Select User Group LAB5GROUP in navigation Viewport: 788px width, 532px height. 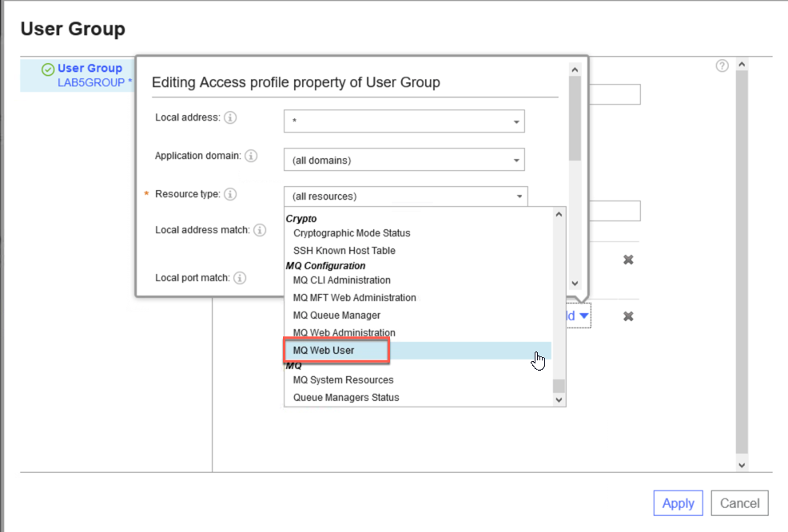(77, 75)
